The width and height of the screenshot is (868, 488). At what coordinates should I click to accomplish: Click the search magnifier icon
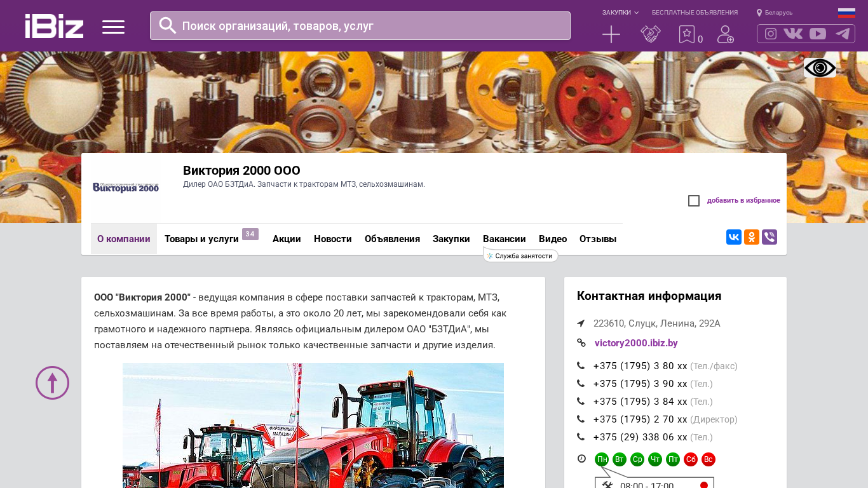pos(167,25)
